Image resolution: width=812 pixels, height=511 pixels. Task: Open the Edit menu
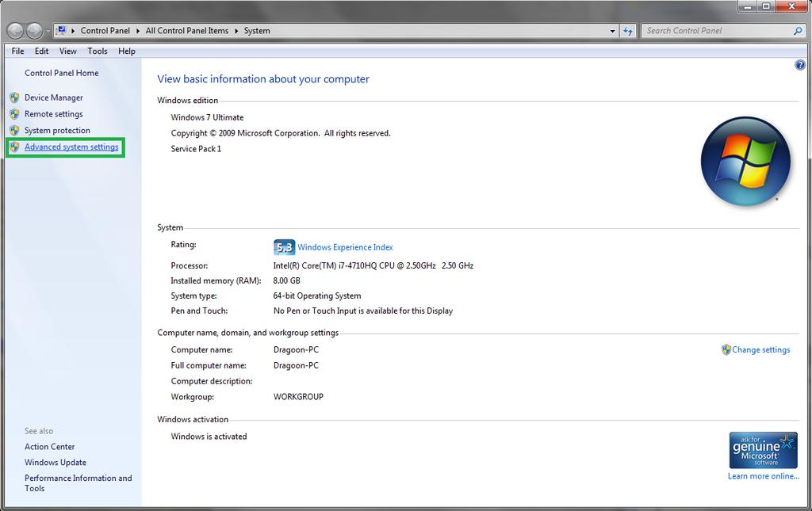click(x=41, y=51)
